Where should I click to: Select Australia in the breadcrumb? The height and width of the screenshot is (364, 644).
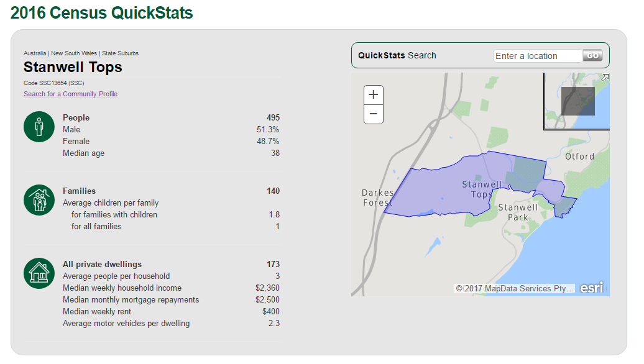pos(35,53)
